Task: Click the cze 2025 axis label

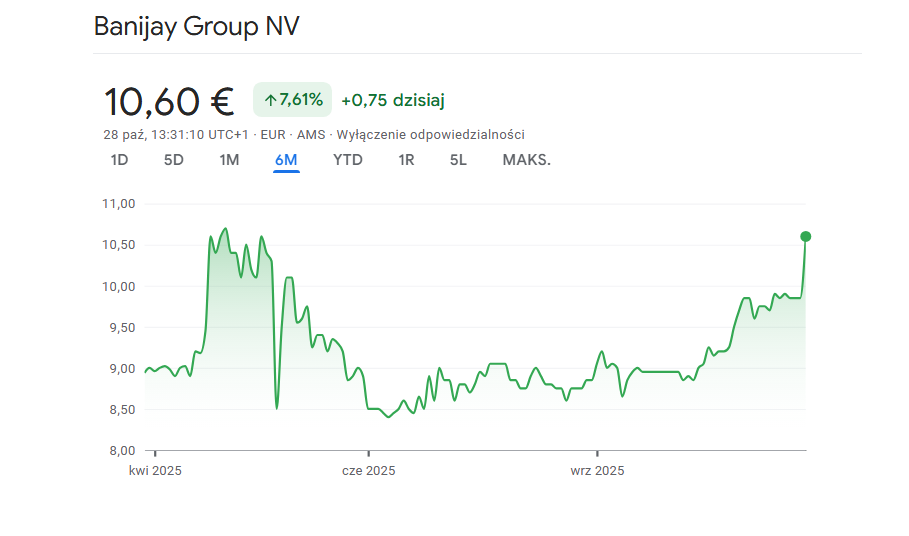Action: 369,471
